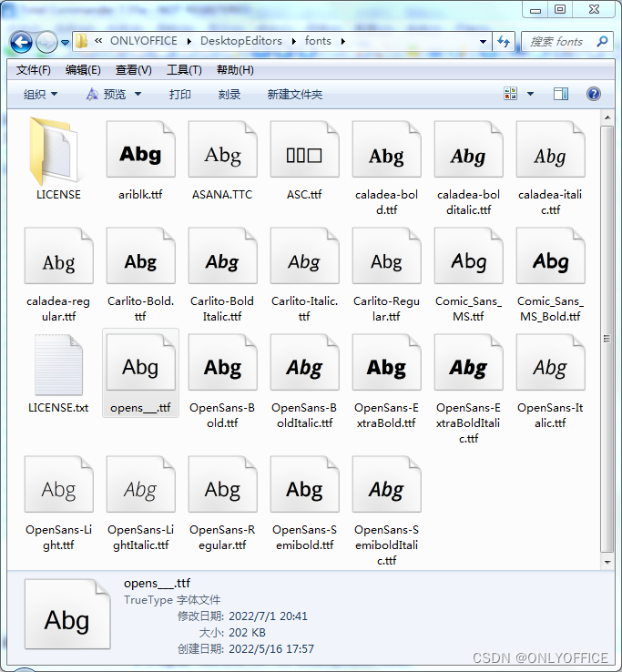Click the 预览 preview button
The image size is (622, 672).
(107, 94)
